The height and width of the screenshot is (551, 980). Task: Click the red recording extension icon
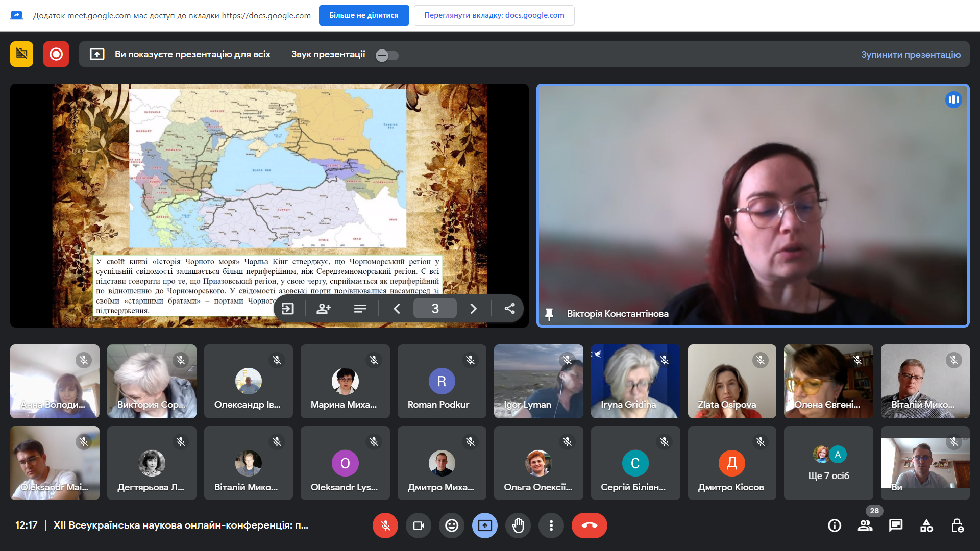[x=56, y=54]
